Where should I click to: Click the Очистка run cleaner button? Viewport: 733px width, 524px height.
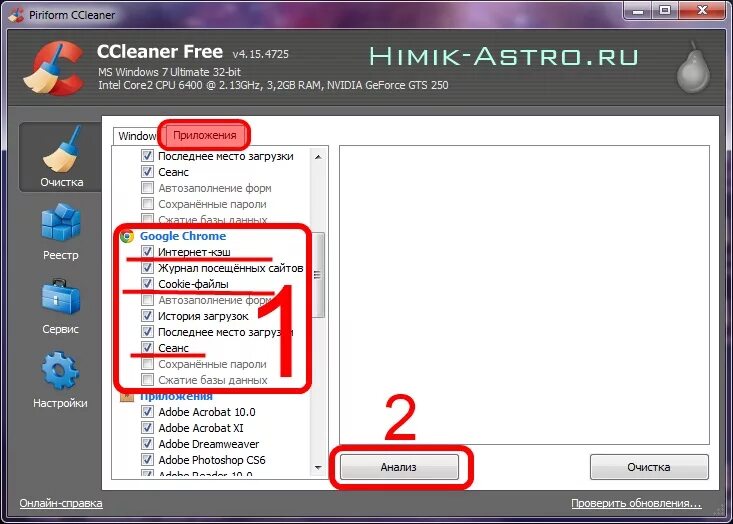tap(649, 467)
